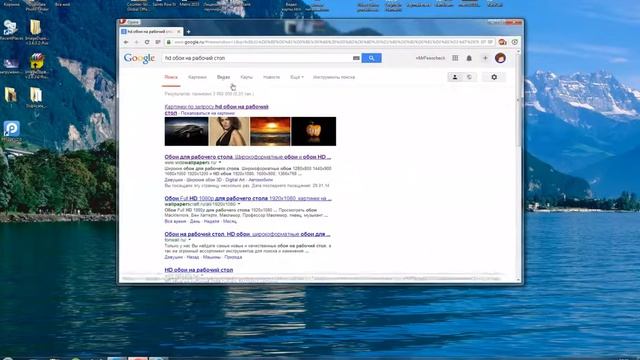Click the personal results person icon
This screenshot has height=360, width=640.
coord(455,77)
